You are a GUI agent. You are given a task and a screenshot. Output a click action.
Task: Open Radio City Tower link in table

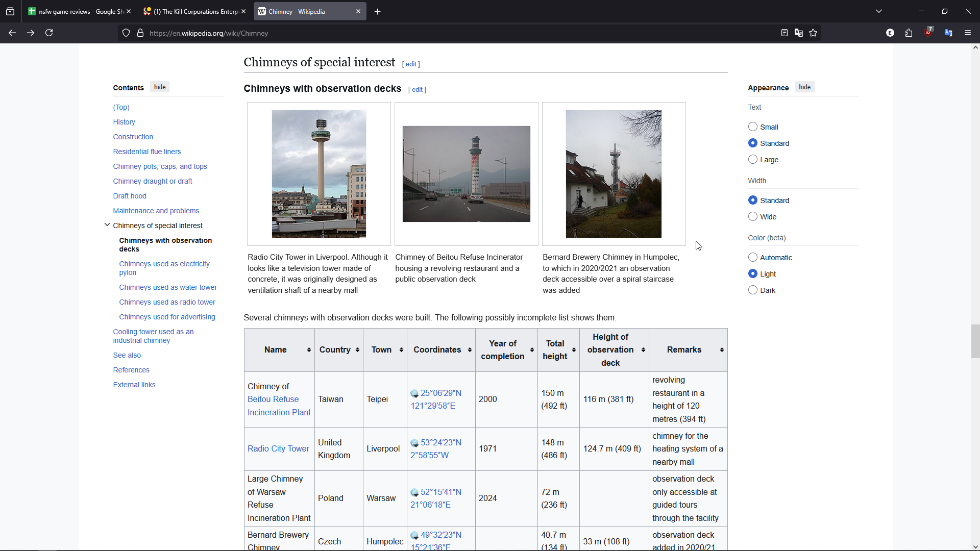[278, 449]
